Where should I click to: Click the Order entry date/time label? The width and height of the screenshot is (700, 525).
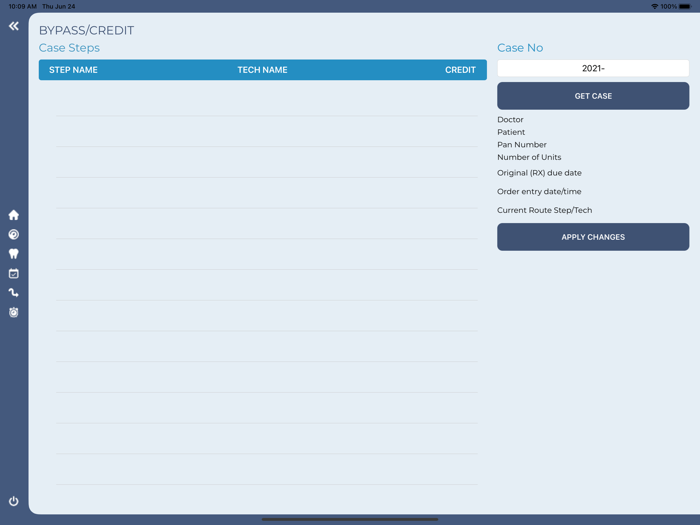(x=539, y=192)
